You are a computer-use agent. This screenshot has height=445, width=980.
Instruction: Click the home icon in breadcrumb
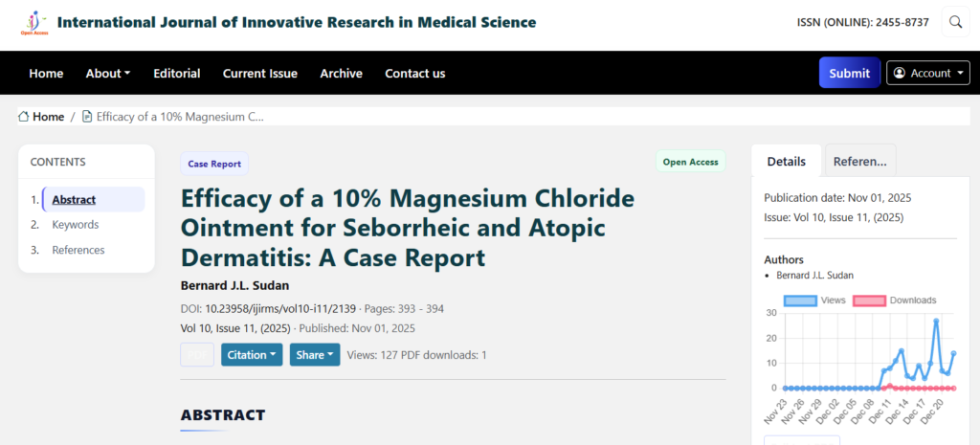pos(24,117)
